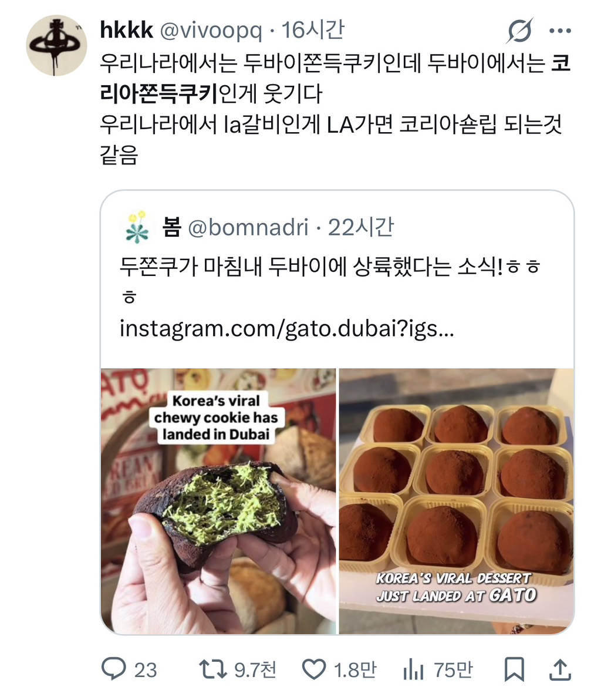Image resolution: width=601 pixels, height=700 pixels.
Task: Click the @vivoopq handle
Action: (211, 30)
